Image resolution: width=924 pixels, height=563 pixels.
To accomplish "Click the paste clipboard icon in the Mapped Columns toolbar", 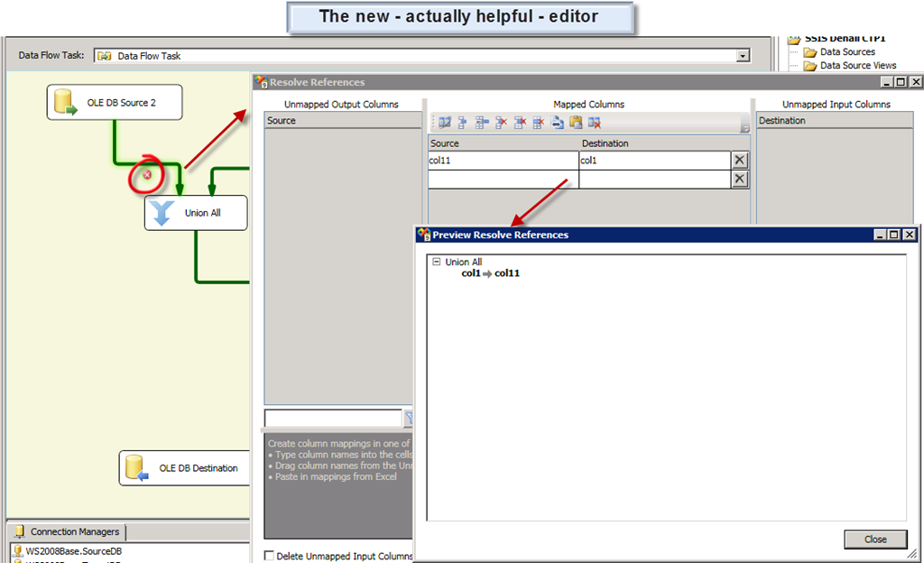I will point(576,123).
